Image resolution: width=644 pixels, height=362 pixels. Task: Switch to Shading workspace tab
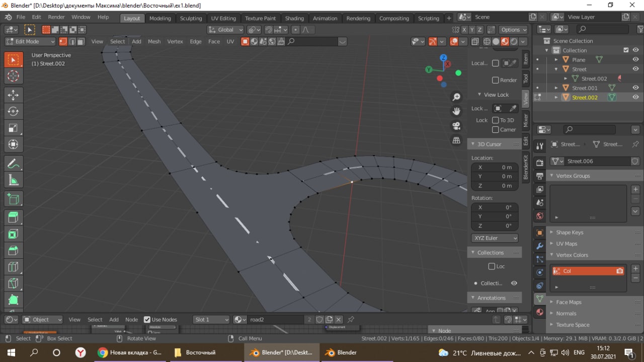click(294, 18)
